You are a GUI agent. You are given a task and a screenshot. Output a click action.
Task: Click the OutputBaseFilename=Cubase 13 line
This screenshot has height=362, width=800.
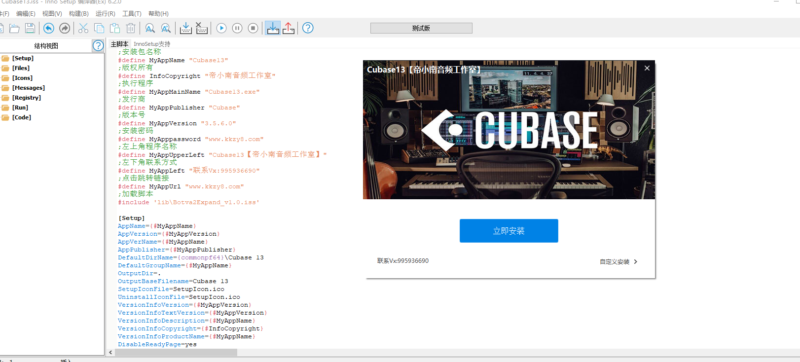[x=173, y=281]
